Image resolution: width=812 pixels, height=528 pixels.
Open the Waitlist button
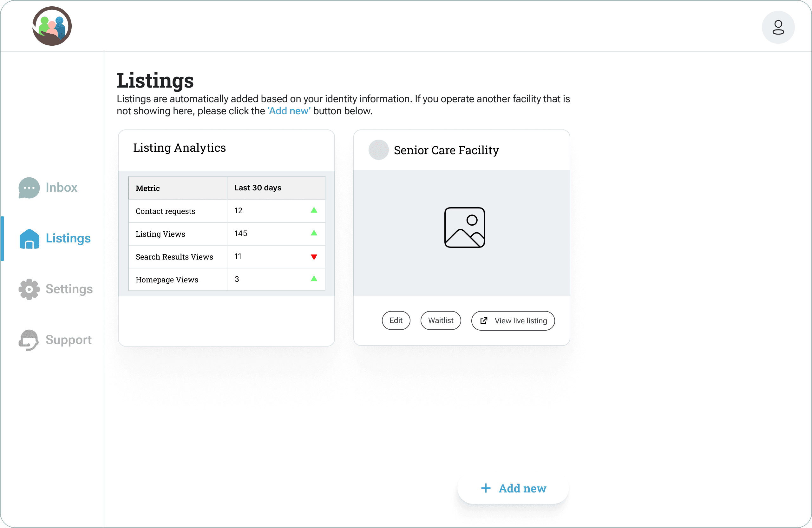tap(441, 320)
